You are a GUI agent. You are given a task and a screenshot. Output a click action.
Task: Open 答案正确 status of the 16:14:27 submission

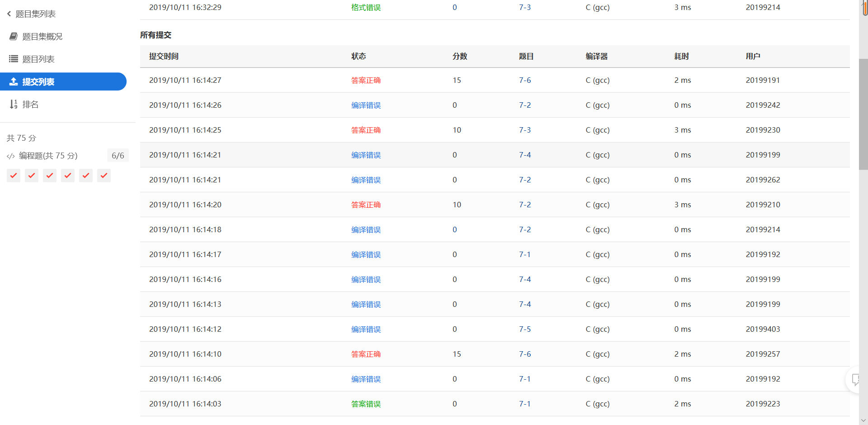[x=366, y=80]
